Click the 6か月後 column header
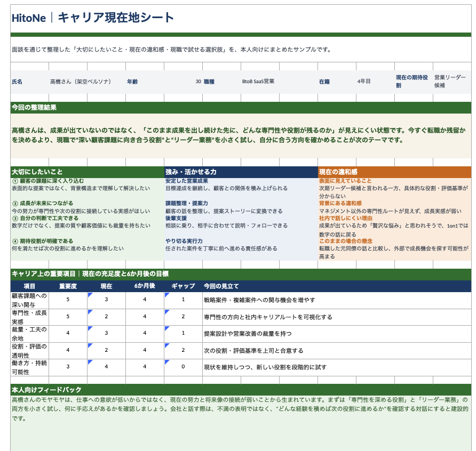This screenshot has height=451, width=476. pos(145,286)
